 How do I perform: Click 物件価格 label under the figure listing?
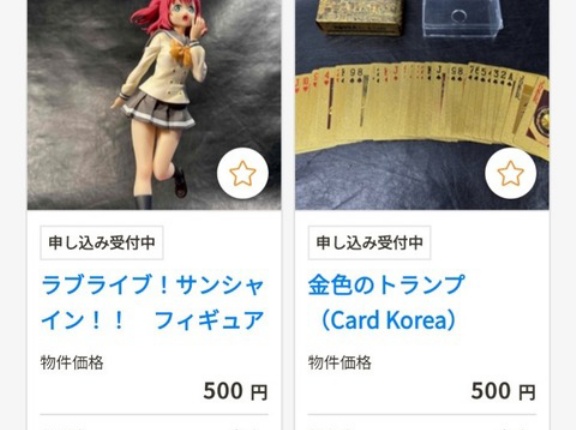point(72,362)
